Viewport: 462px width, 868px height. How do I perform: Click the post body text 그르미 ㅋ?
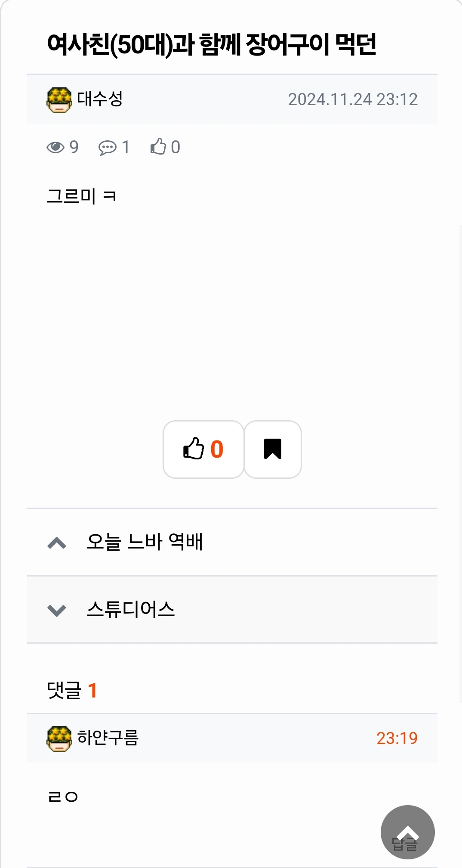[x=81, y=196]
